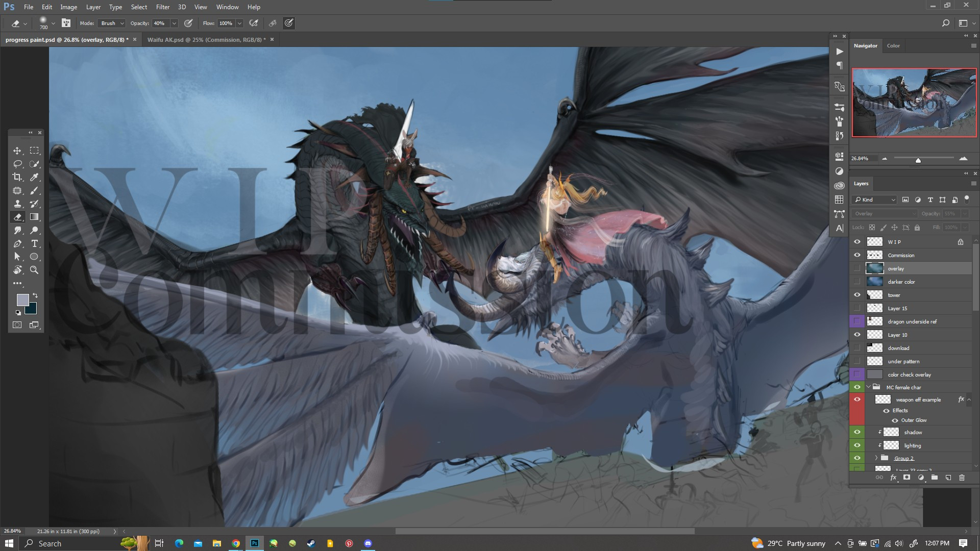Open the Opacity slider dropdown in options bar
980x551 pixels.
174,23
